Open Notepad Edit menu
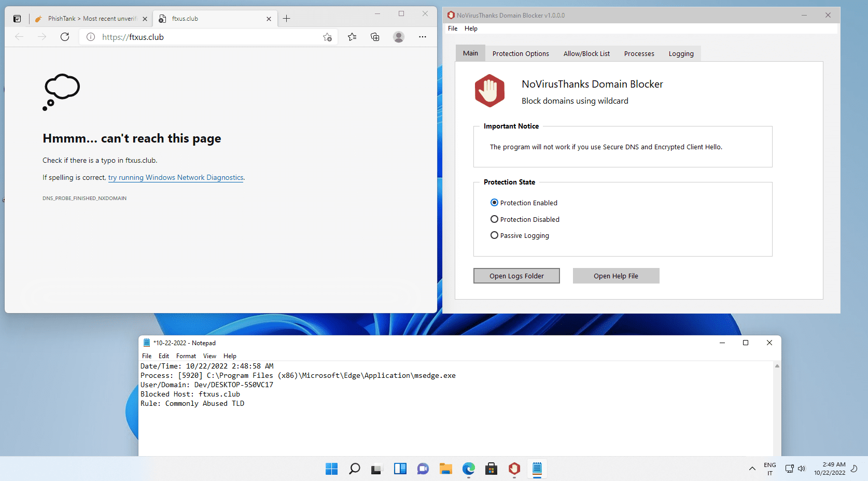868x481 pixels. [164, 356]
